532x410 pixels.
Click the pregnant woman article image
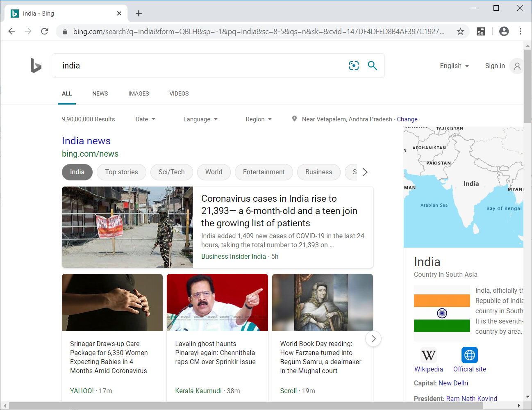112,303
